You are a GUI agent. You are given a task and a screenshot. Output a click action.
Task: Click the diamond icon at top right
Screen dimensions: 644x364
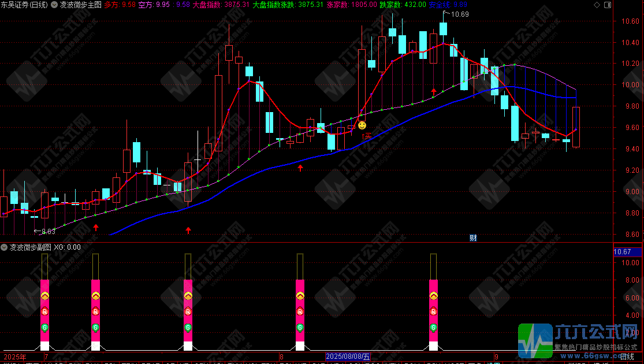coord(596,4)
